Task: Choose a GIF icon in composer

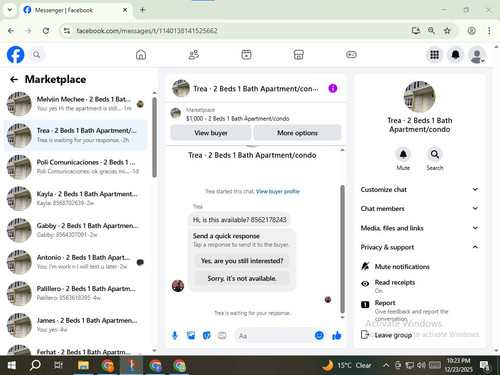Action: (x=222, y=336)
